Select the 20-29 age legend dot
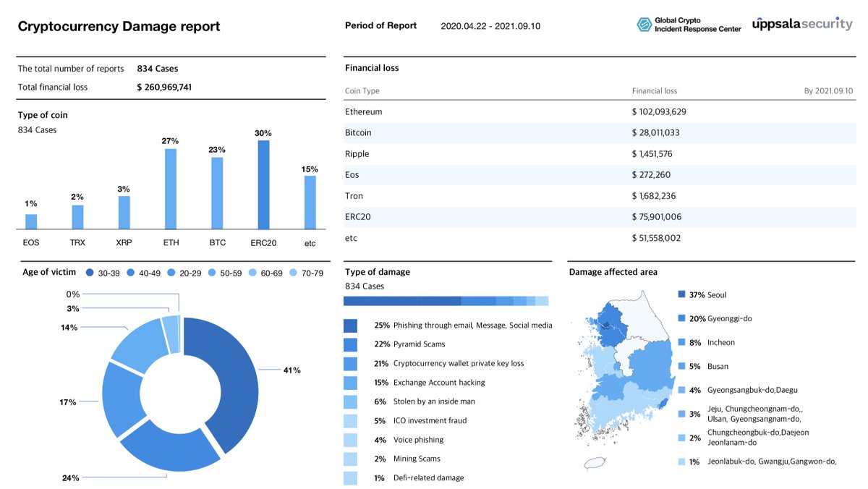 point(171,273)
